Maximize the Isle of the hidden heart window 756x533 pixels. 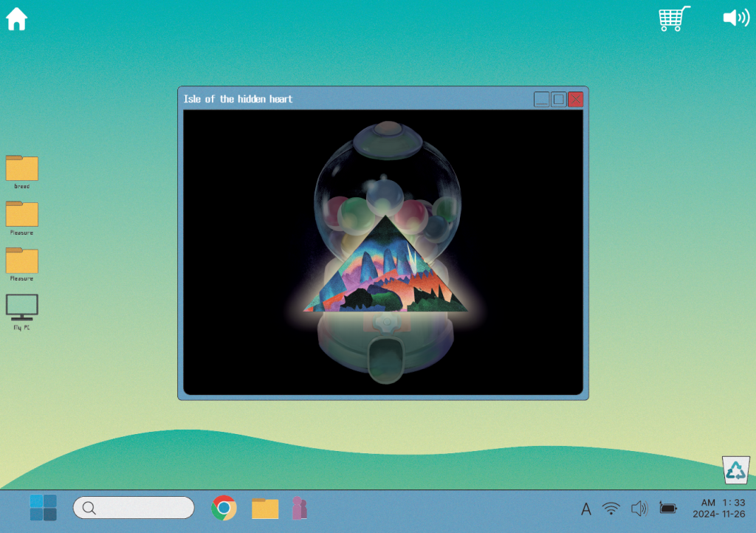[559, 99]
